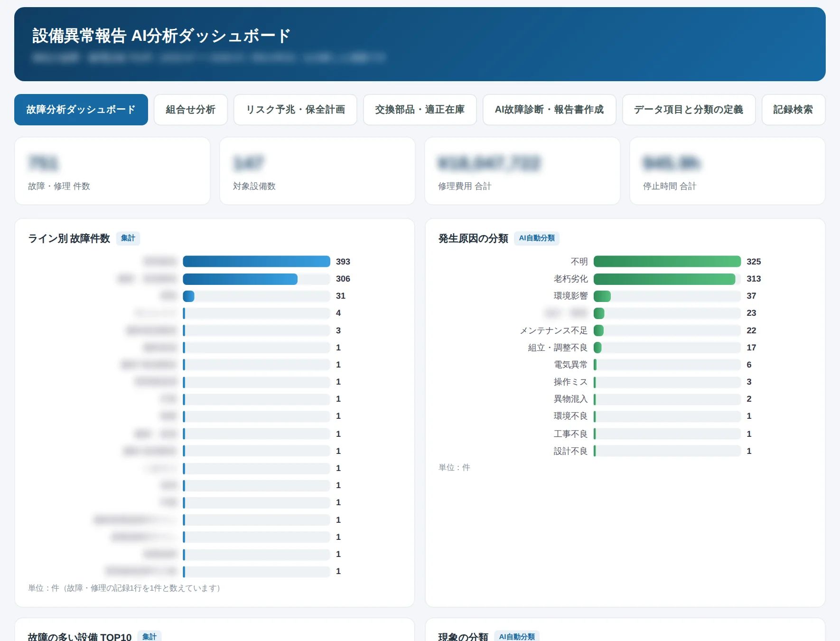Go to the AI故障診断・報告書作成 tab

(x=550, y=110)
